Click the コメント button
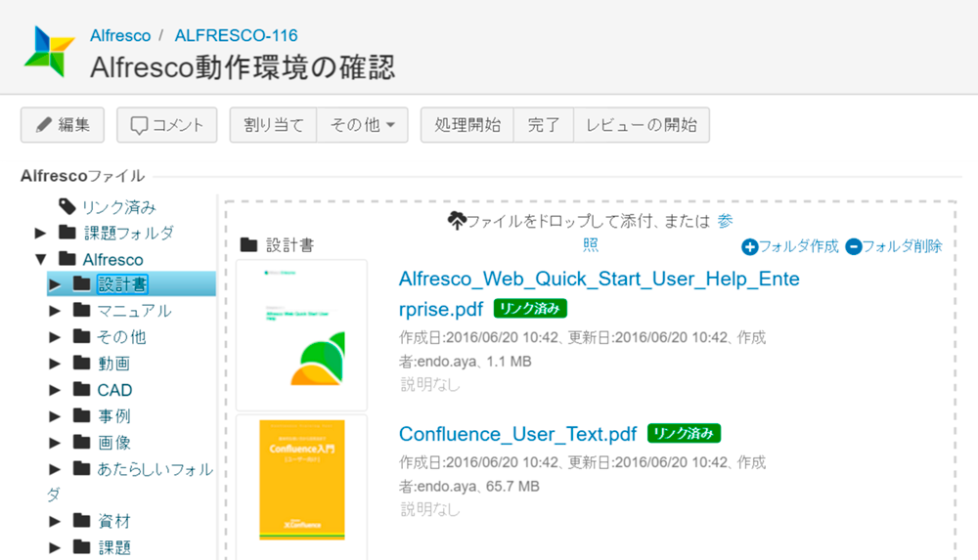The image size is (978, 560). point(167,125)
